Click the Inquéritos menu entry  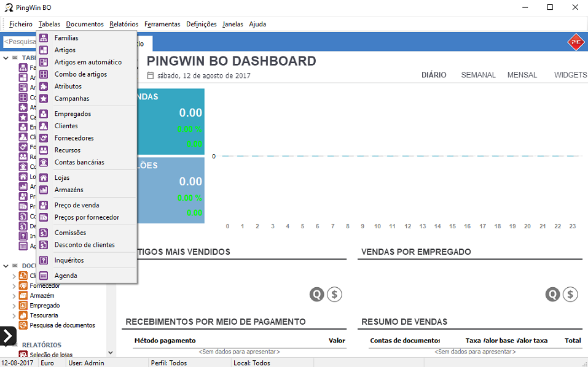(69, 261)
